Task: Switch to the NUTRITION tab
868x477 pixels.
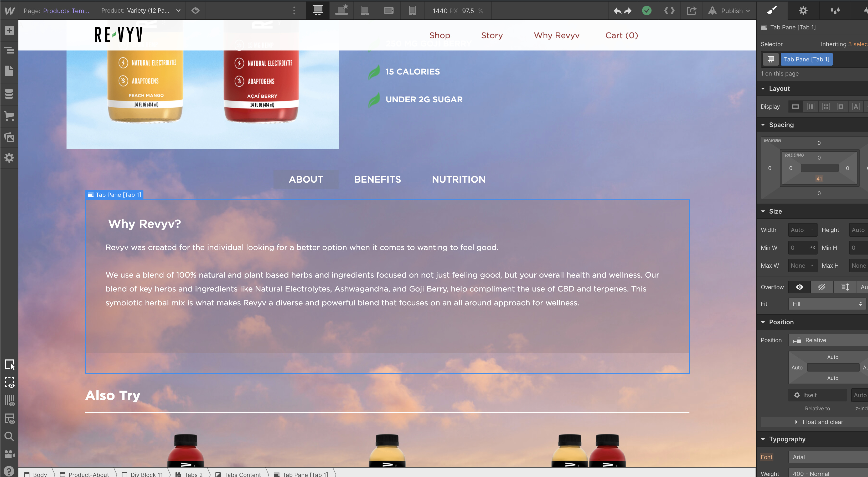Action: pos(459,179)
